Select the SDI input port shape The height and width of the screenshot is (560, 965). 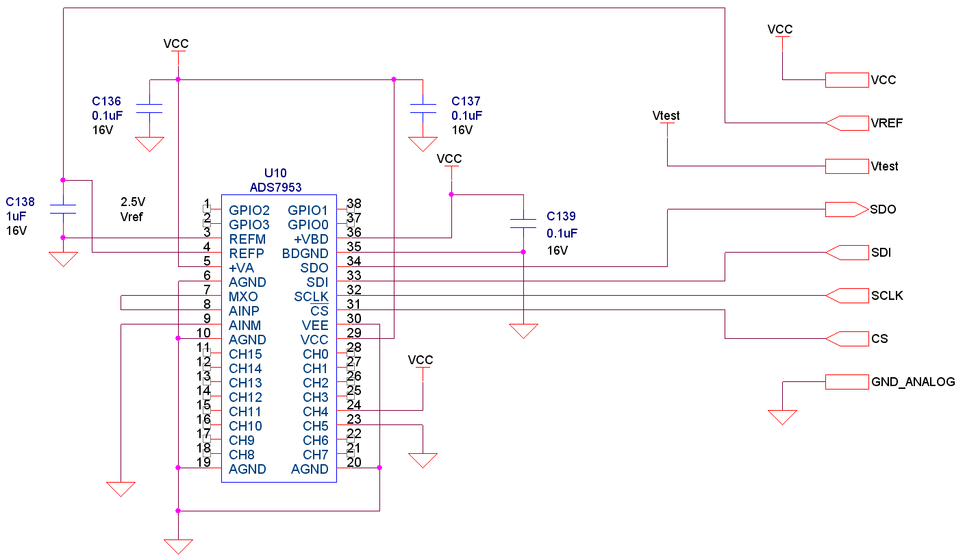847,253
